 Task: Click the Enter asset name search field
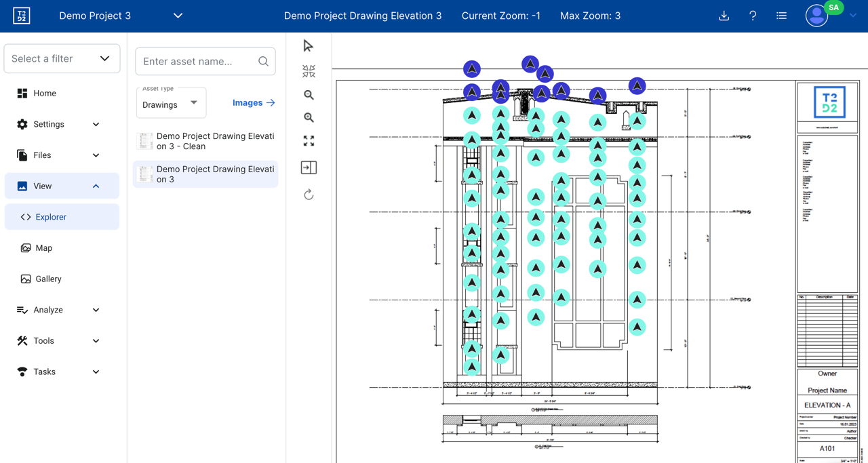[x=198, y=62]
